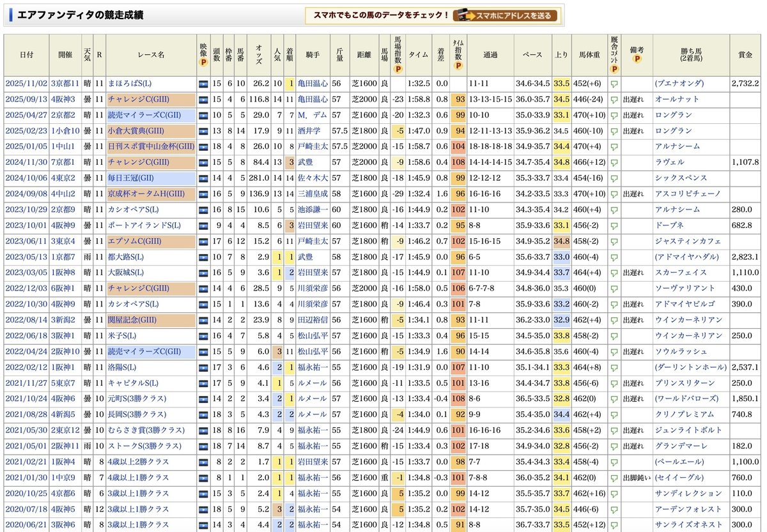Screen dimensions: 767x532
Task: Open stable comment icon for 2021/10/24 元町S row
Action: (614, 399)
